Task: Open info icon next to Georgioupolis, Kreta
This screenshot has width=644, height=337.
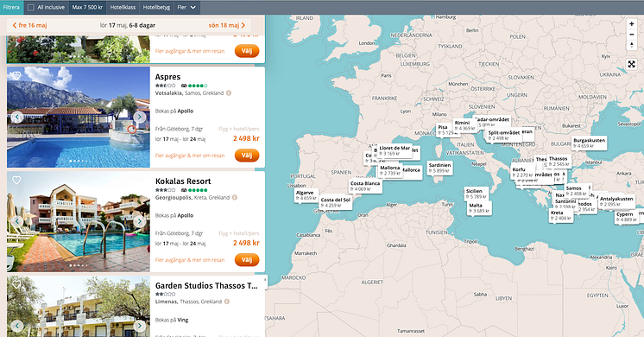Action: point(235,197)
